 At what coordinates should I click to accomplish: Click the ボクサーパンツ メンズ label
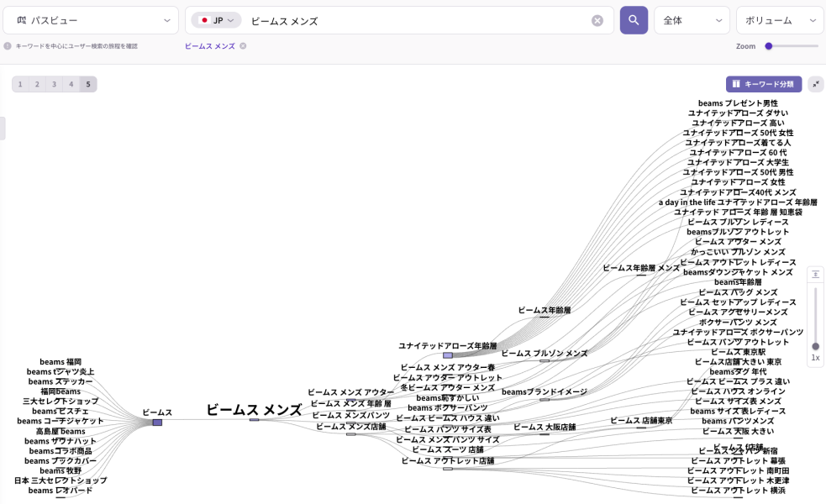[x=738, y=323]
